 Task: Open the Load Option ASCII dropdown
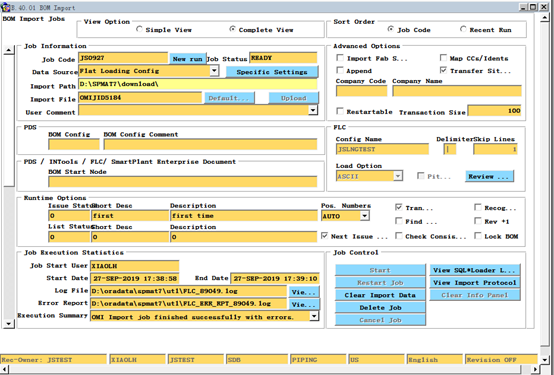coord(398,176)
